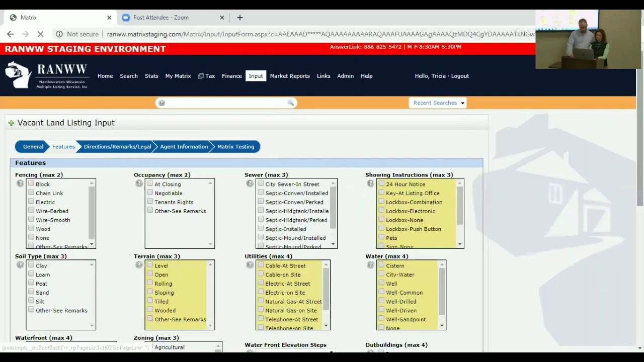This screenshot has width=644, height=362.
Task: Open the Recent Searches dropdown
Action: click(x=437, y=103)
